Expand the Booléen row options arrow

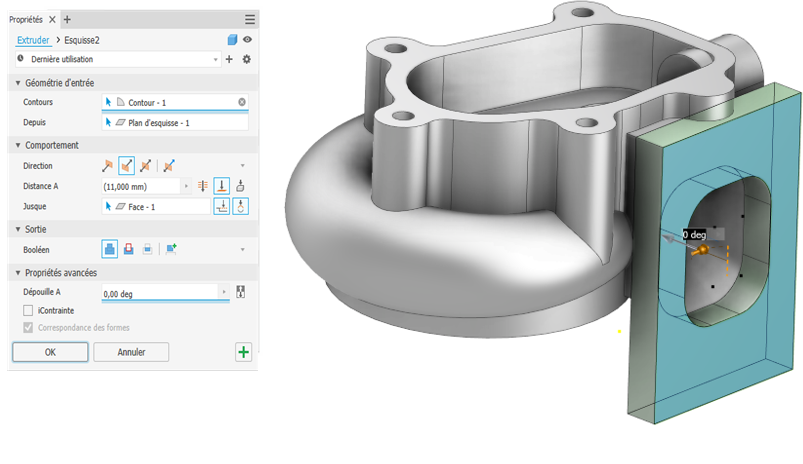(x=242, y=250)
